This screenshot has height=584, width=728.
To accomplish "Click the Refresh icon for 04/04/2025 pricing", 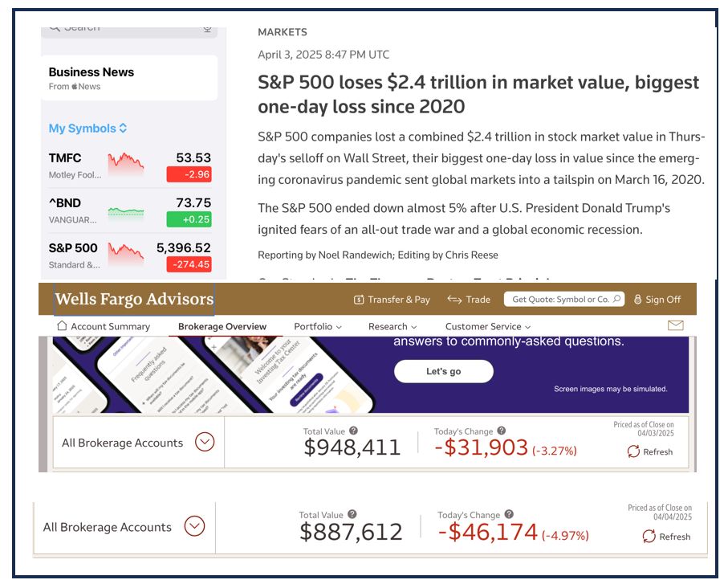I will 649,537.
